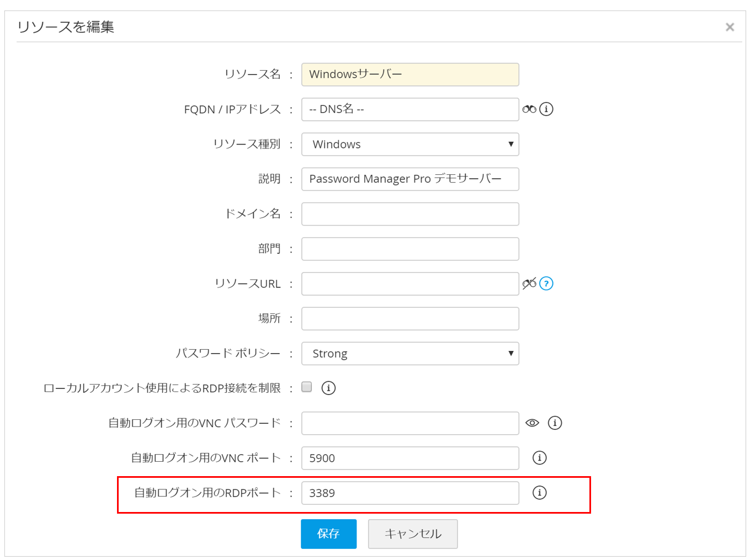
Task: Enable ローカルアカウント使用によるRDP接続を制限 checkbox
Action: [307, 387]
